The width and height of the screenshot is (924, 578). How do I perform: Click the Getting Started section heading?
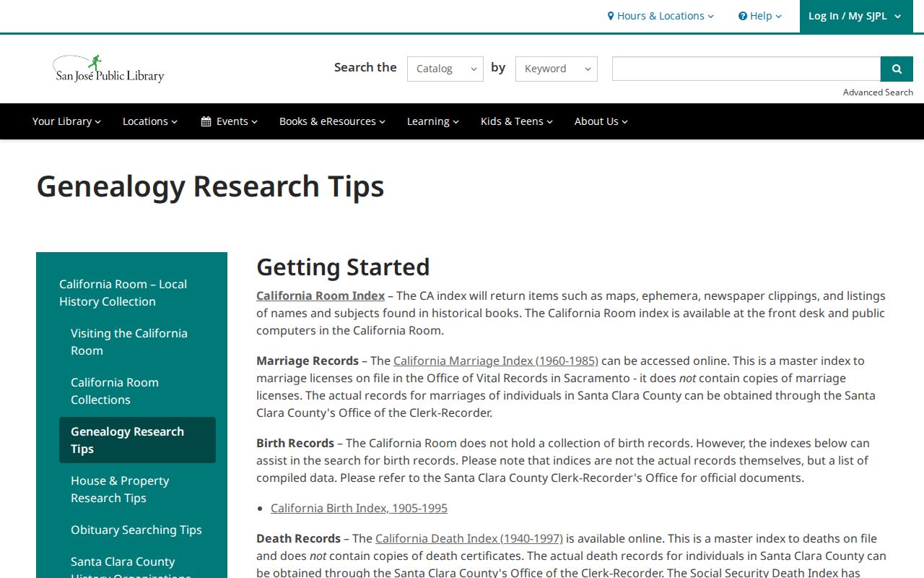tap(343, 267)
